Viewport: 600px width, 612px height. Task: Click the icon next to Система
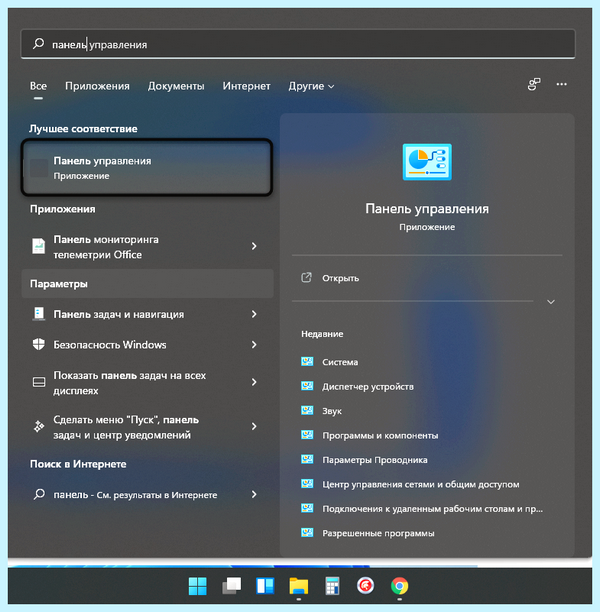tap(307, 361)
